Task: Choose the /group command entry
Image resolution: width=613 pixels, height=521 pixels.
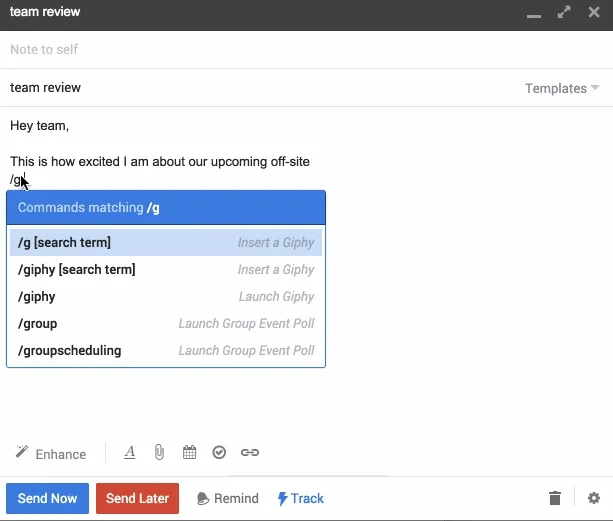Action: tap(166, 324)
